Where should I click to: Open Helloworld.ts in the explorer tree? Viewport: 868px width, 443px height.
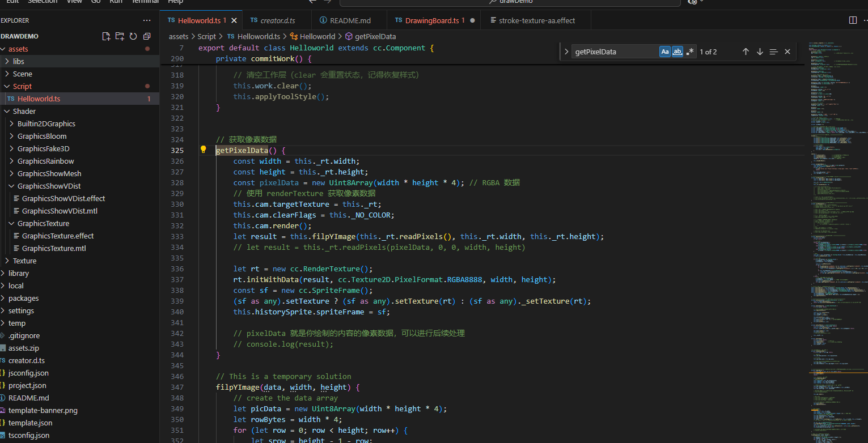79,99
